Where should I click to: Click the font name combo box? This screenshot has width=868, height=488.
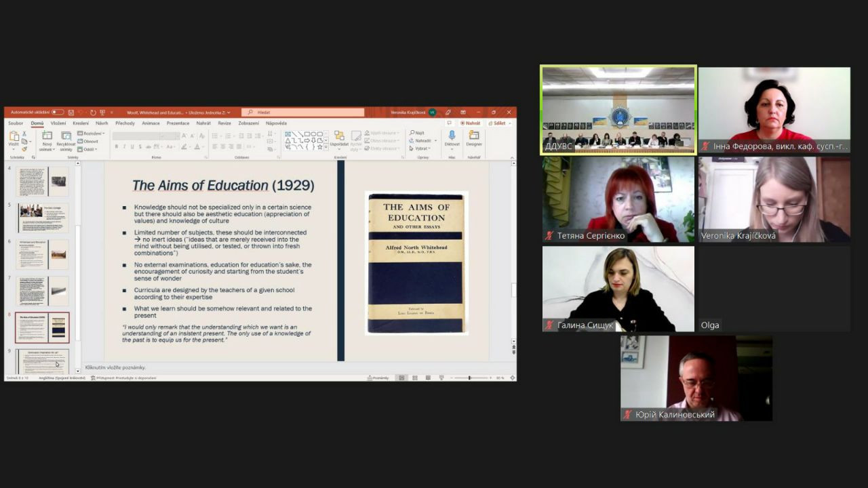point(139,136)
